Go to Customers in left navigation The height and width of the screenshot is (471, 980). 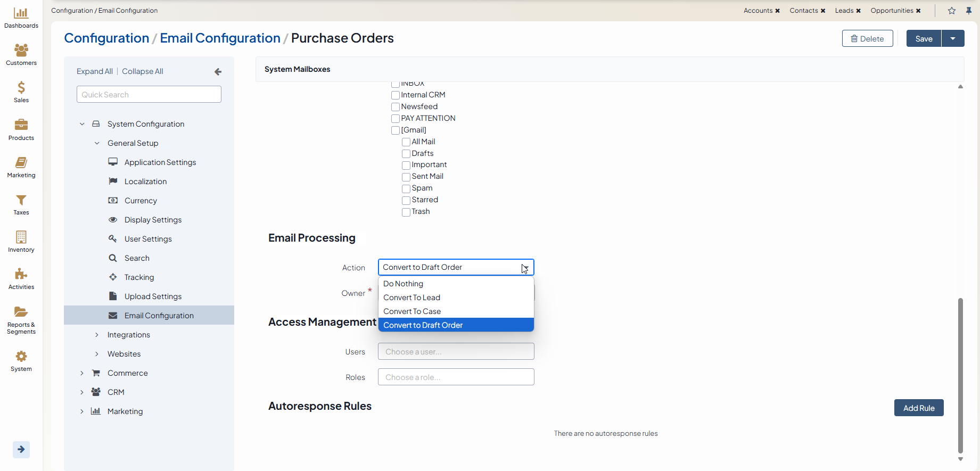pos(21,51)
